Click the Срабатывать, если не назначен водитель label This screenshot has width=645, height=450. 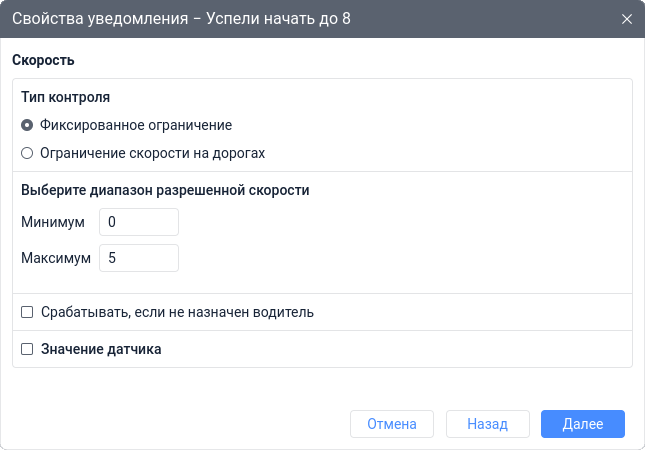[x=177, y=312]
